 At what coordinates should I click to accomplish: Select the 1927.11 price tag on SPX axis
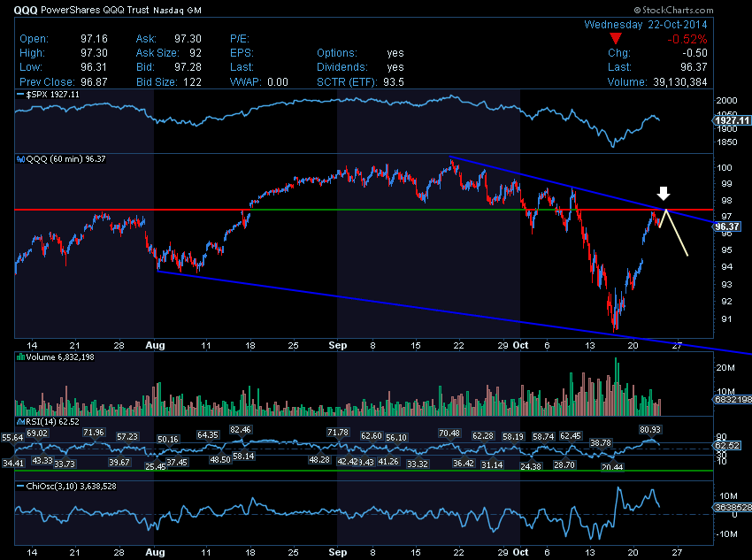click(x=732, y=120)
